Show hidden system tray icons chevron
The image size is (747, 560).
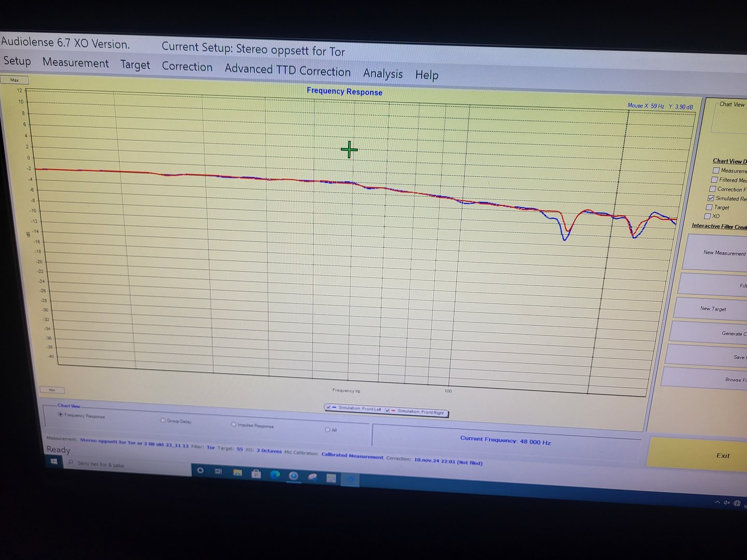717,502
